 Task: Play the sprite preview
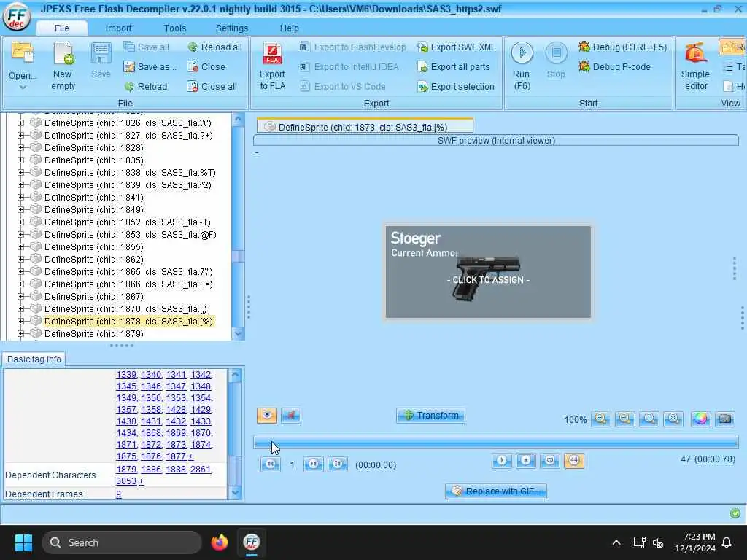point(502,461)
